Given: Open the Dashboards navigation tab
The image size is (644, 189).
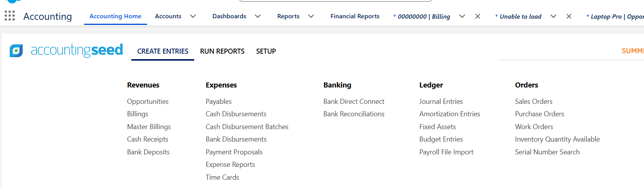Looking at the screenshot, I should point(229,16).
